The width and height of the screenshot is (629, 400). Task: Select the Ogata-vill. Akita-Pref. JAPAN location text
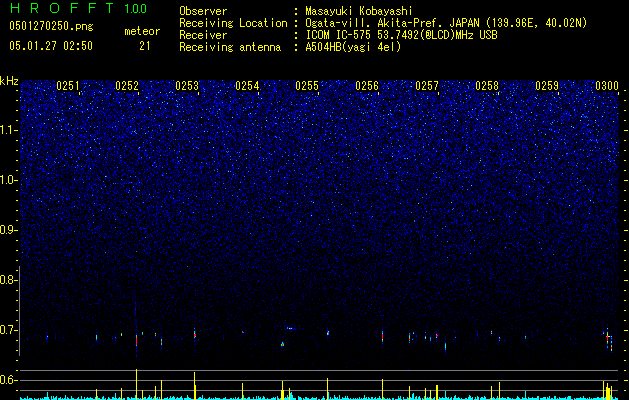coord(446,23)
